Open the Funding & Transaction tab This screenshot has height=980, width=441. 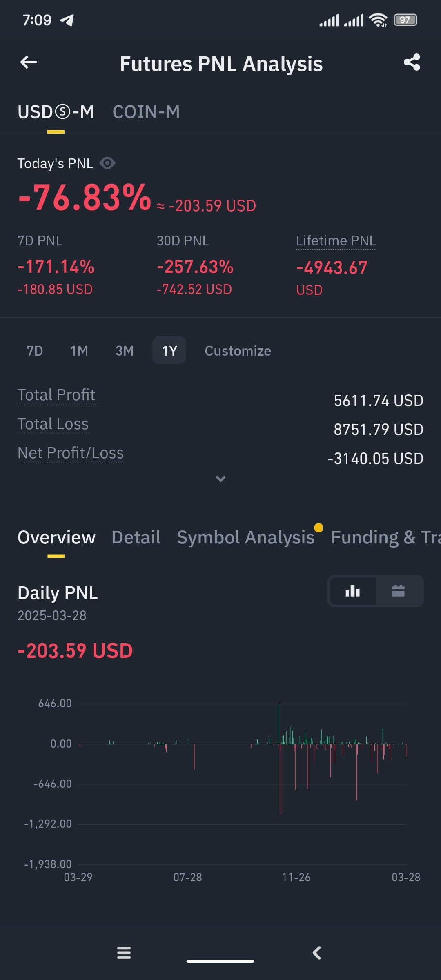386,537
